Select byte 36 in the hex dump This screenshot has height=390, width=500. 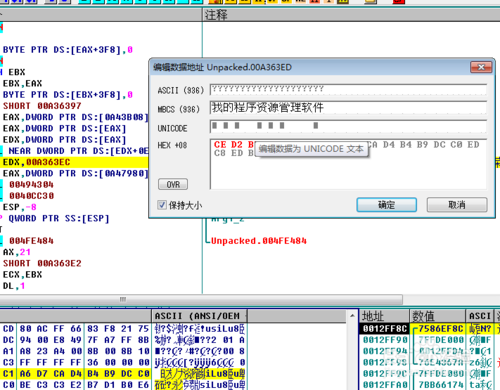[93, 363]
